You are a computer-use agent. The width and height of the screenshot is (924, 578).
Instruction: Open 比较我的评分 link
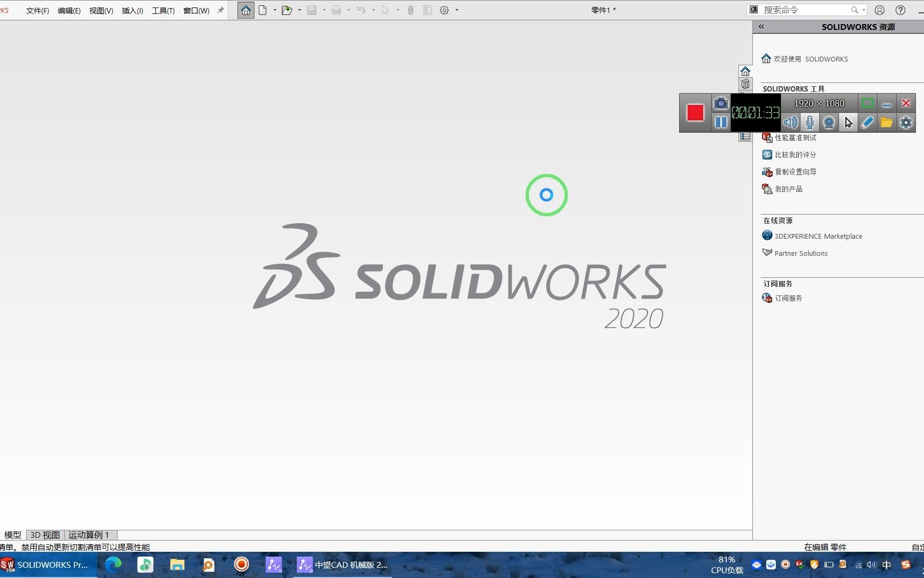click(x=796, y=155)
